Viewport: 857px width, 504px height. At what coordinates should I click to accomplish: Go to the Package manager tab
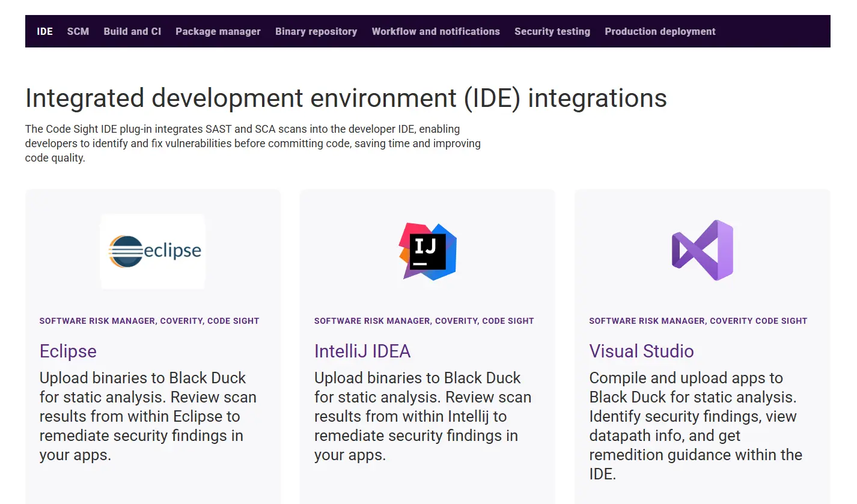coord(218,31)
